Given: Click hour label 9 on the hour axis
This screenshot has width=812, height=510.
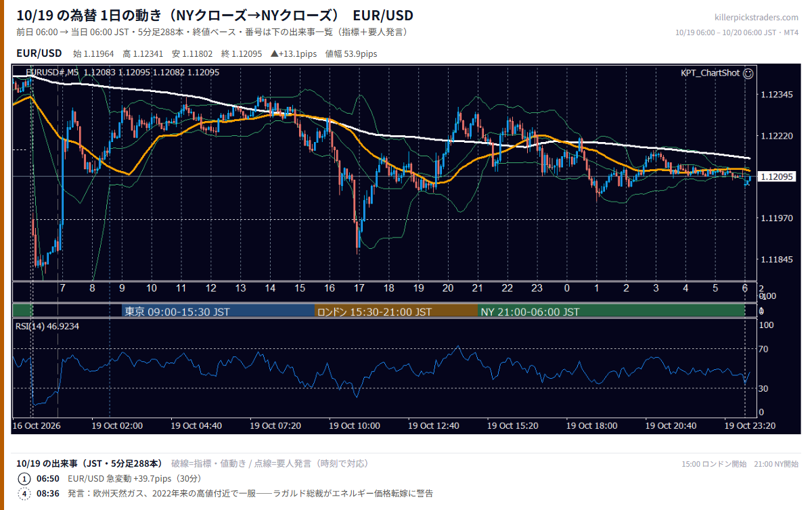Looking at the screenshot, I should pos(122,288).
